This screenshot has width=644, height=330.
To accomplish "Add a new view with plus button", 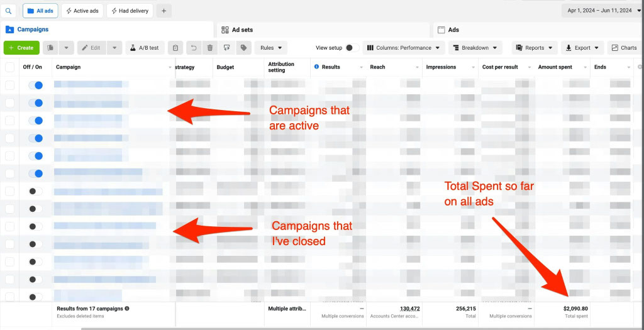I will (164, 11).
